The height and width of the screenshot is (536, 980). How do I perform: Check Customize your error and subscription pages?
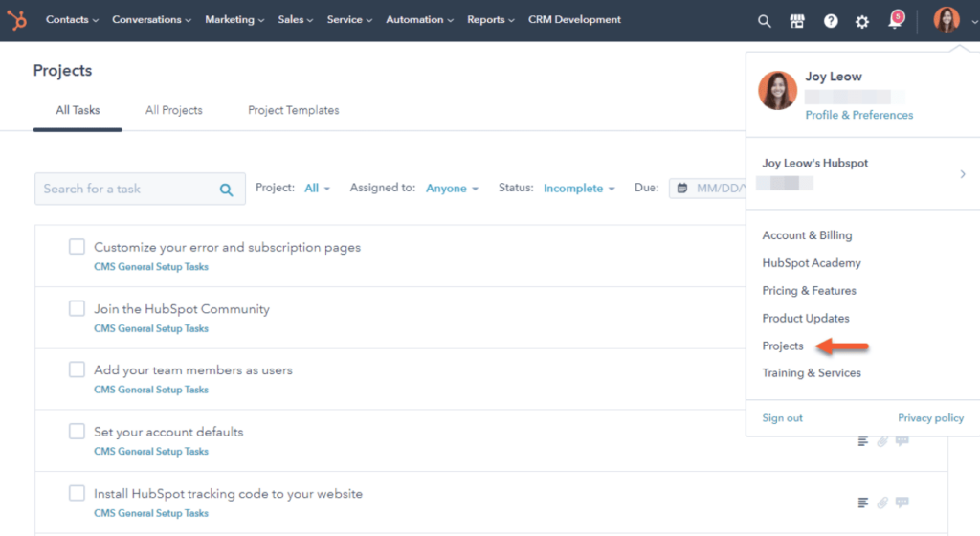[x=77, y=247]
